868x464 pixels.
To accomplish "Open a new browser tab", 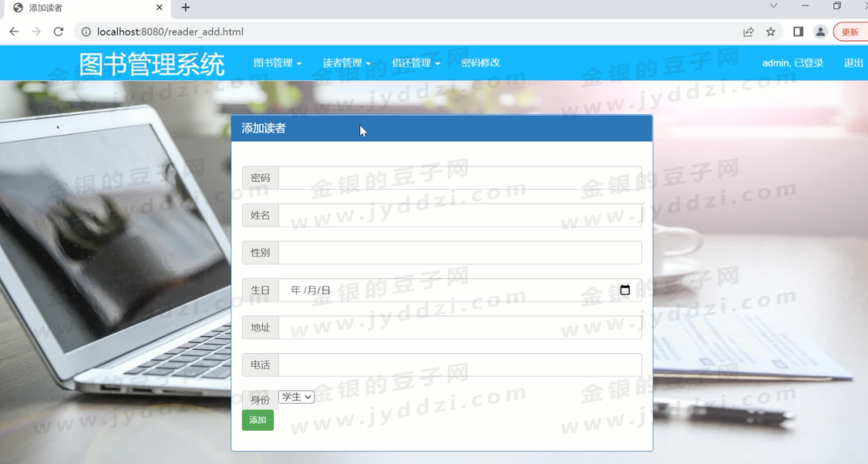I will (186, 8).
